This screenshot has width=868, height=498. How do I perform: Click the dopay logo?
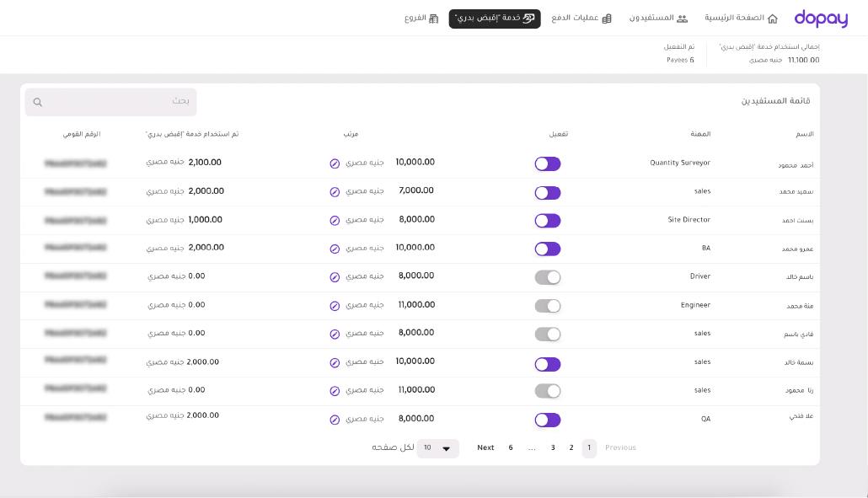pos(820,19)
